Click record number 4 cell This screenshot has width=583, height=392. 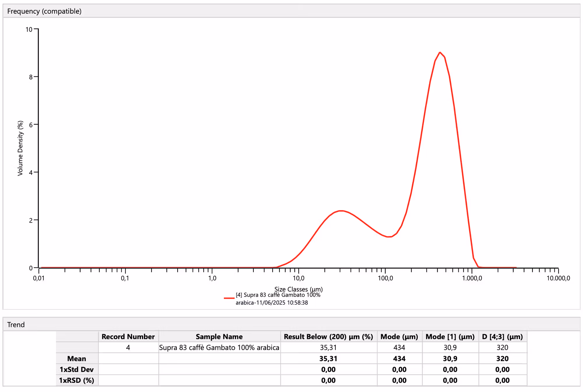128,347
